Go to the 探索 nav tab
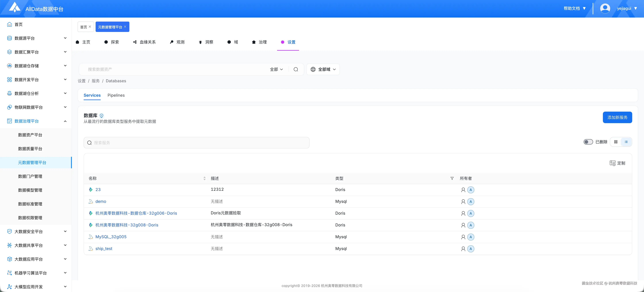 click(112, 42)
